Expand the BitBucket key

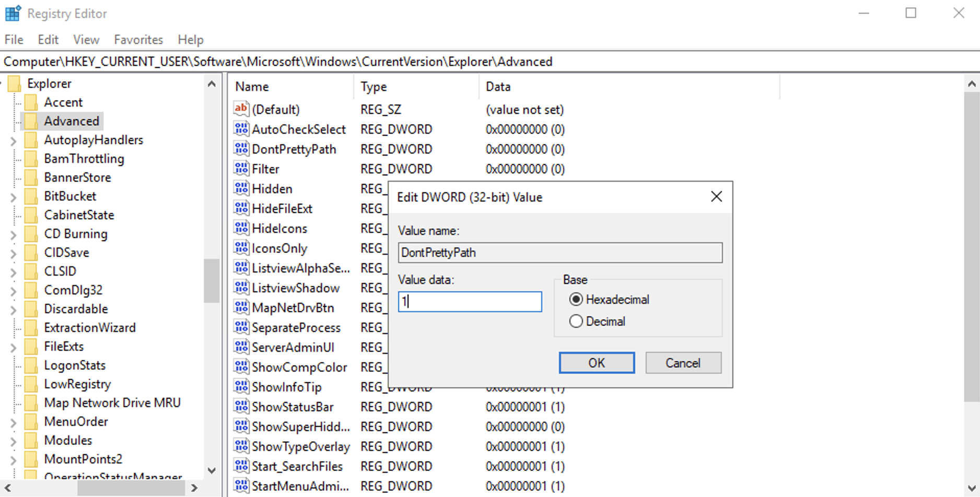pos(14,197)
